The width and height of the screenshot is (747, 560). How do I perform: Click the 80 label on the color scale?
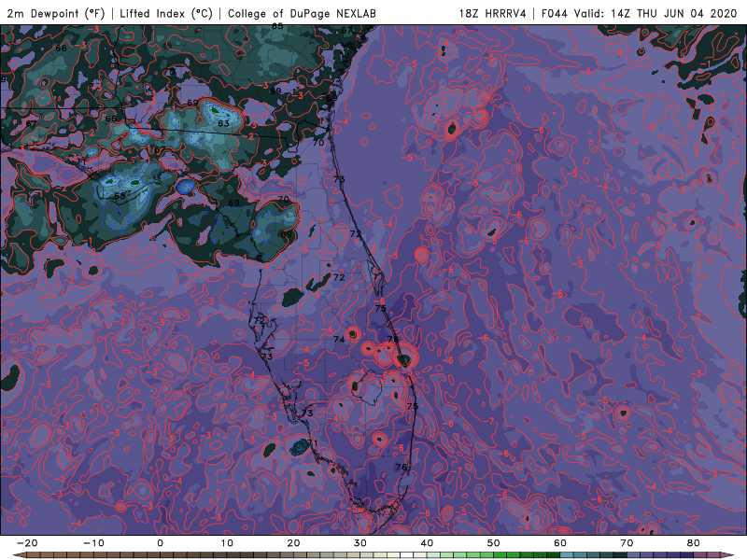point(694,543)
